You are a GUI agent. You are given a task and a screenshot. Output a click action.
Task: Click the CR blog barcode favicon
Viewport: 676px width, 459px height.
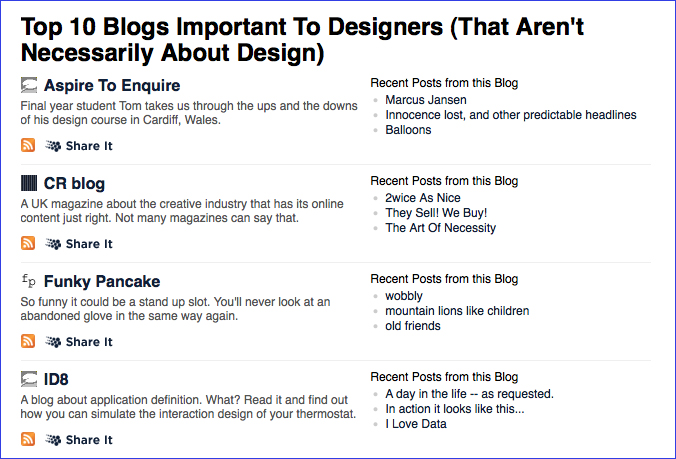[x=28, y=183]
